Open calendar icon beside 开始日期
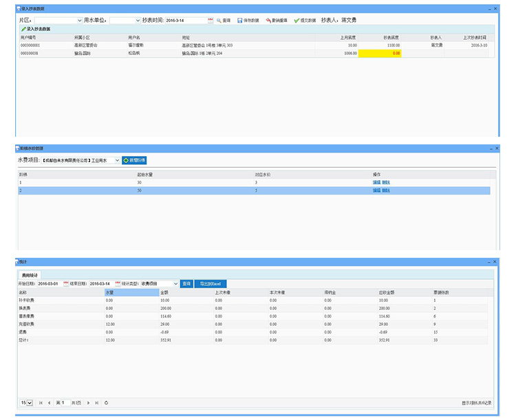This screenshot has height=420, width=516. (x=66, y=284)
